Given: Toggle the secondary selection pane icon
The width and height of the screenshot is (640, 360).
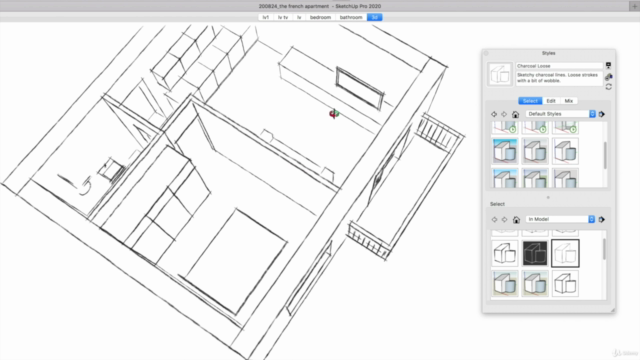Looking at the screenshot, I should coord(609,65).
